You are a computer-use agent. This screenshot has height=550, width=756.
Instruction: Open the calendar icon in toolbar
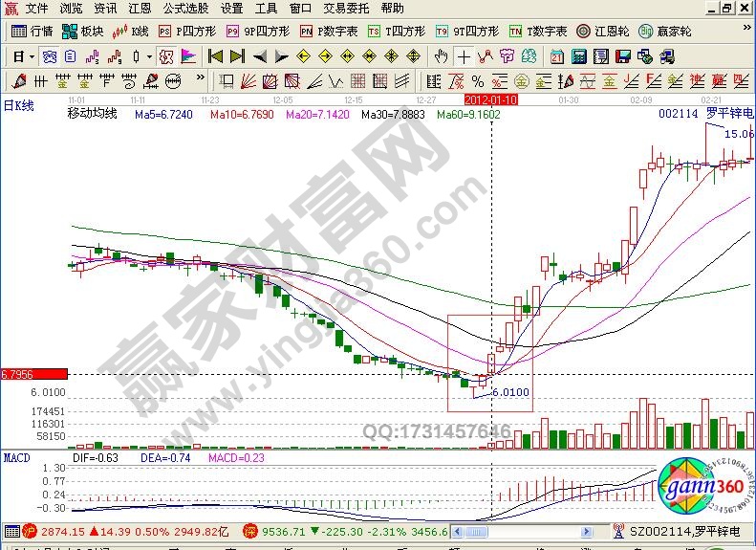pos(557,55)
